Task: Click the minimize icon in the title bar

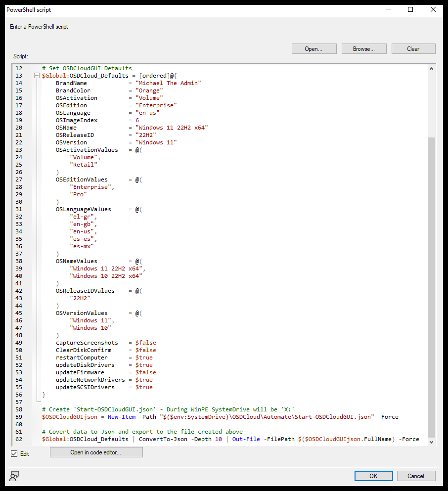Action: click(x=388, y=9)
